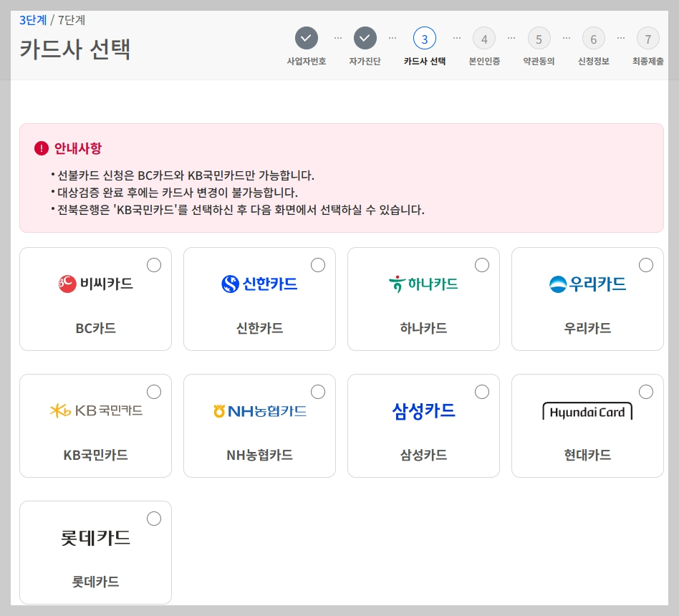Select the 하나카드 radio button
679x616 pixels.
[x=482, y=265]
